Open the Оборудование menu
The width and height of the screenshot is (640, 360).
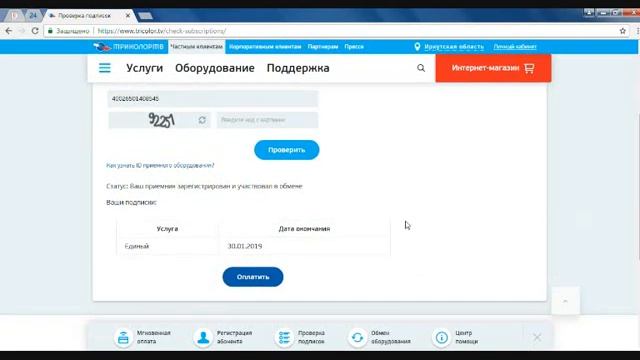pyautogui.click(x=215, y=68)
